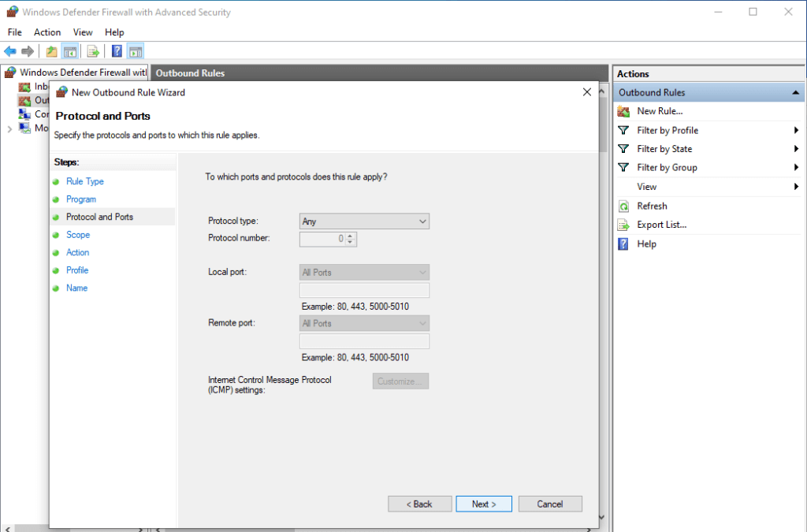Go to the Action wizard step
This screenshot has height=532, width=807.
(x=77, y=253)
